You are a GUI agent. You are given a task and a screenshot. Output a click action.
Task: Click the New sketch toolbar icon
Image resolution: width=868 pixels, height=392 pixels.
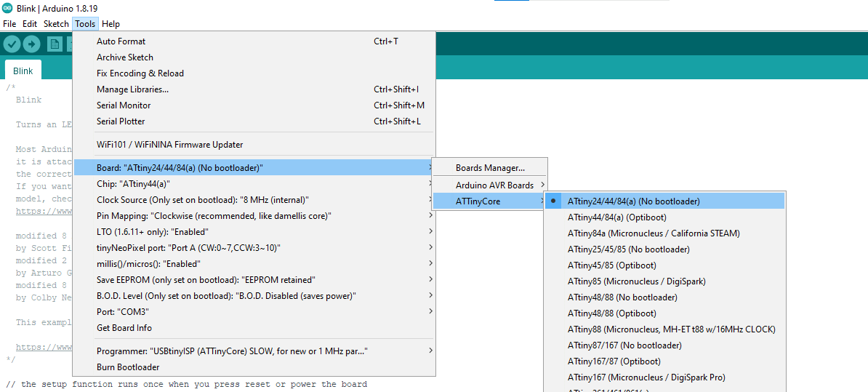tap(55, 44)
